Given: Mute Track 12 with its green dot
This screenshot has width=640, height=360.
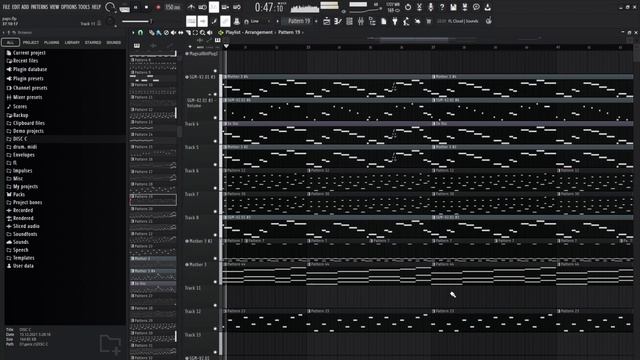Looking at the screenshot, I should [216, 329].
